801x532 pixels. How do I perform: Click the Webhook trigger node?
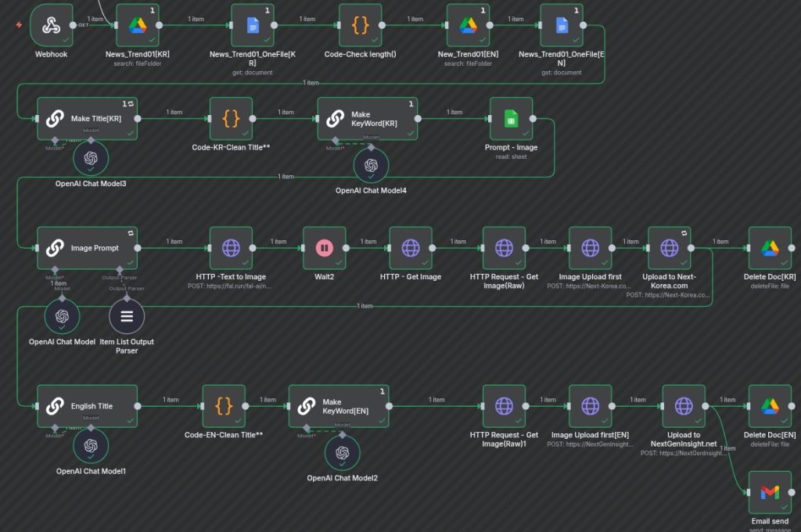[x=52, y=25]
